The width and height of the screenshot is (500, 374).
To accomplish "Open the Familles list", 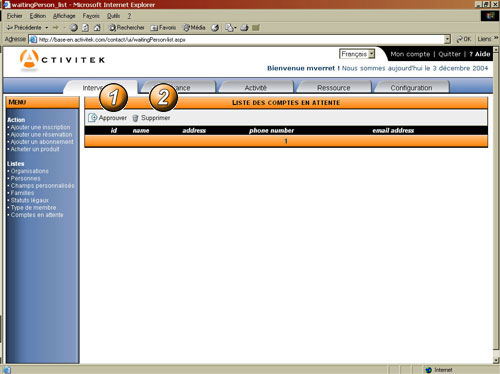I will [x=22, y=193].
